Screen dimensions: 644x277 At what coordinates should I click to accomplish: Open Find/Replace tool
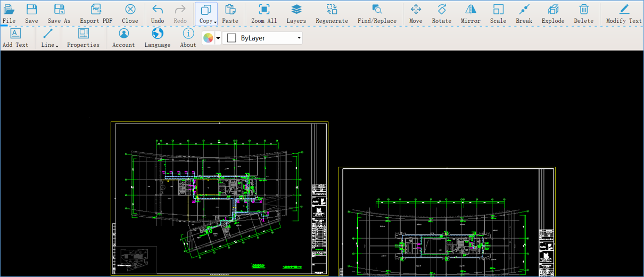[x=377, y=14]
